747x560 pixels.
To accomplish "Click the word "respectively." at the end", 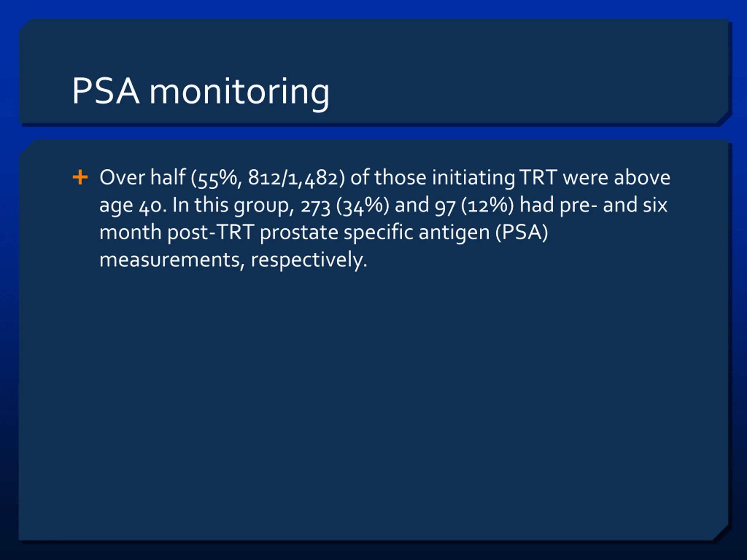I will (309, 260).
